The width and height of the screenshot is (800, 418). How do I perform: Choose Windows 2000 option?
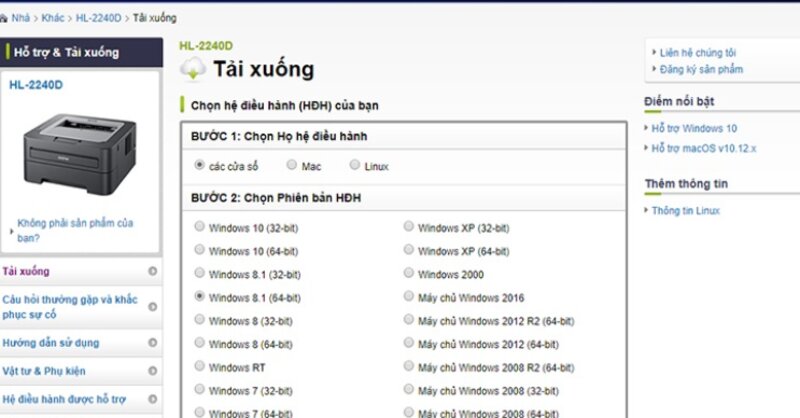pyautogui.click(x=409, y=273)
